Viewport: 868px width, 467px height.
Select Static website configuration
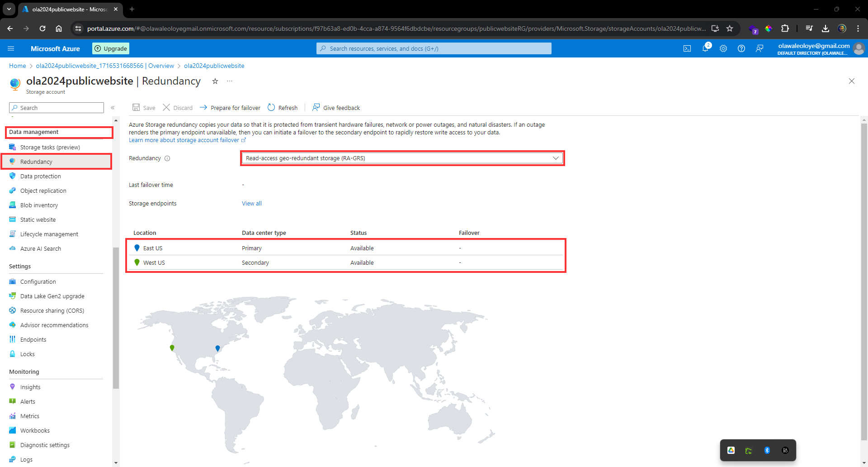[37, 219]
